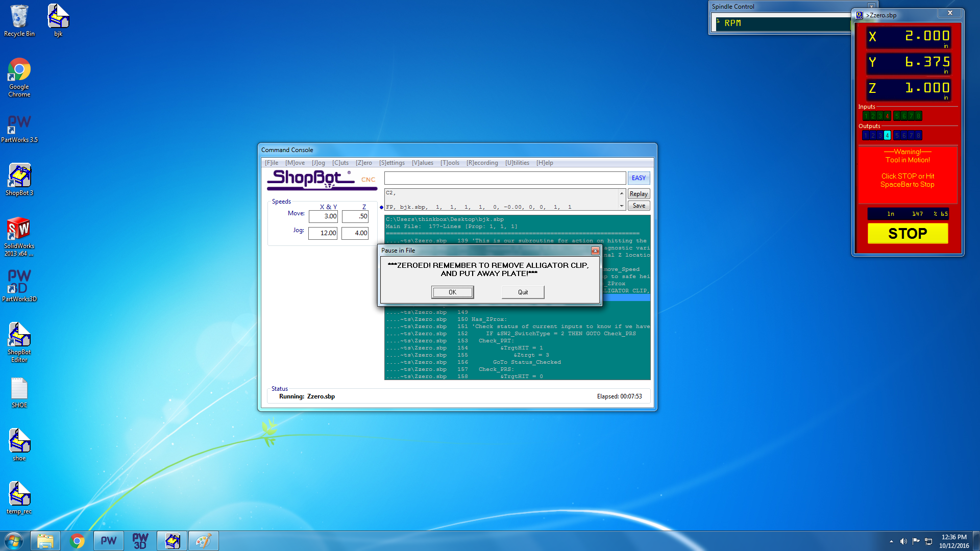The image size is (980, 551).
Task: Open File Explorer from the taskbar
Action: coord(45,541)
